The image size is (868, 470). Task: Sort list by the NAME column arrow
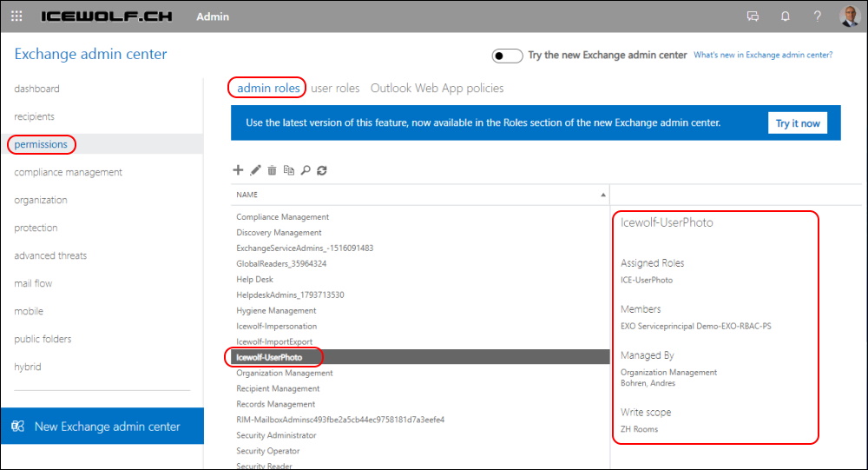click(x=603, y=195)
